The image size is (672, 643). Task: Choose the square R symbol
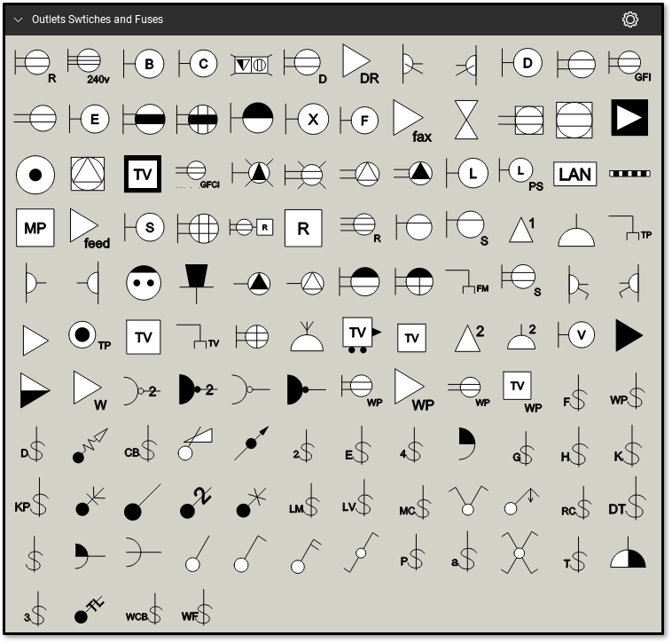click(x=303, y=228)
